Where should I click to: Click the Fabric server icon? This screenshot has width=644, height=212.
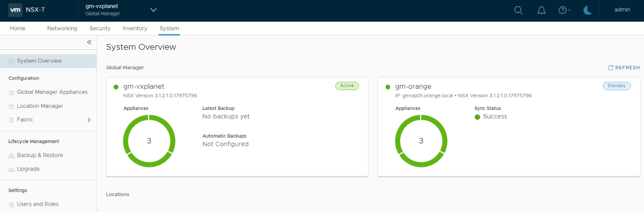coord(12,120)
